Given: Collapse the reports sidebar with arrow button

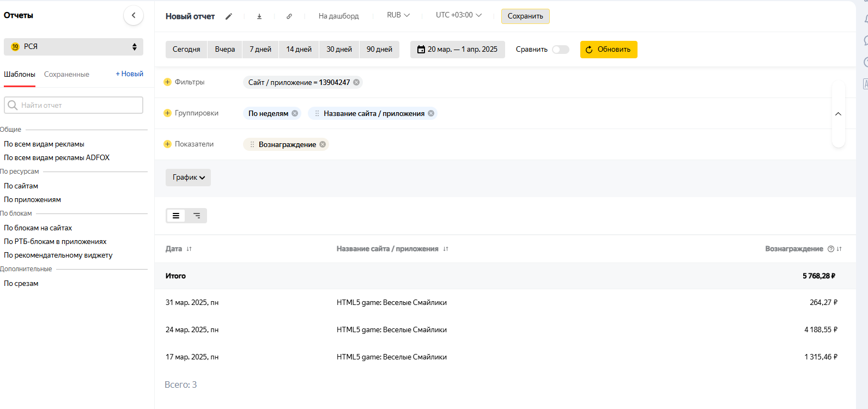Looking at the screenshot, I should click(x=133, y=15).
